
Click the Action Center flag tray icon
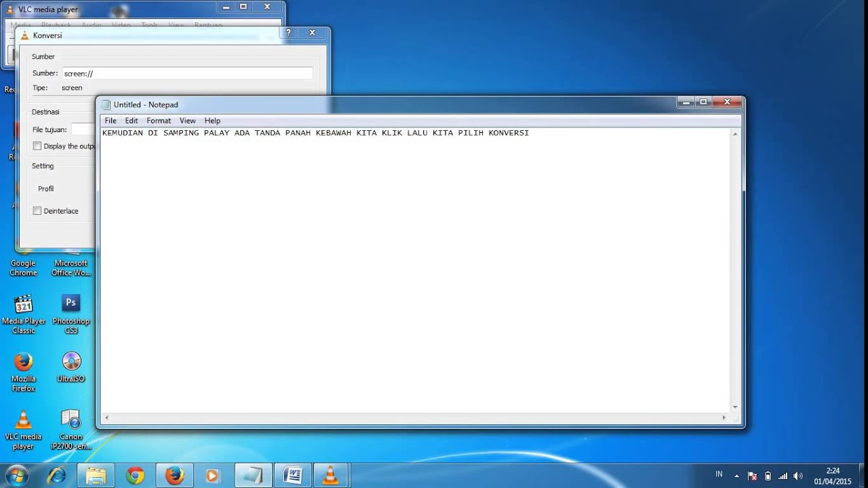pos(752,476)
